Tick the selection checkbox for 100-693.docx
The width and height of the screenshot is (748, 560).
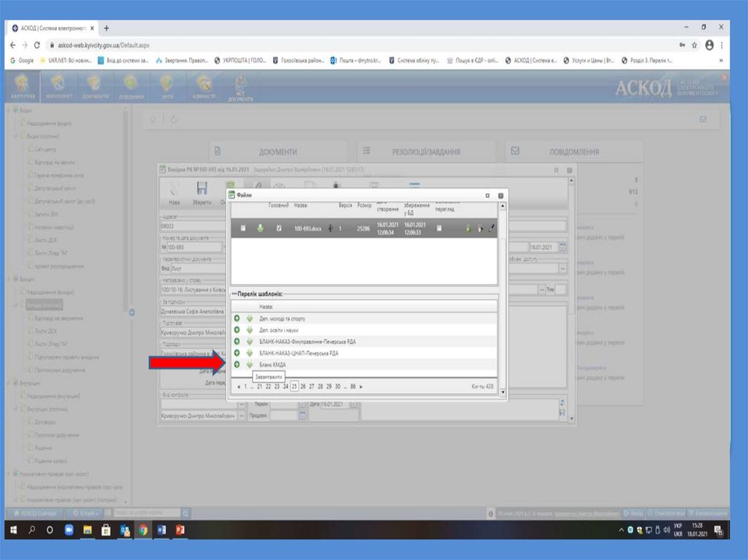tap(243, 229)
